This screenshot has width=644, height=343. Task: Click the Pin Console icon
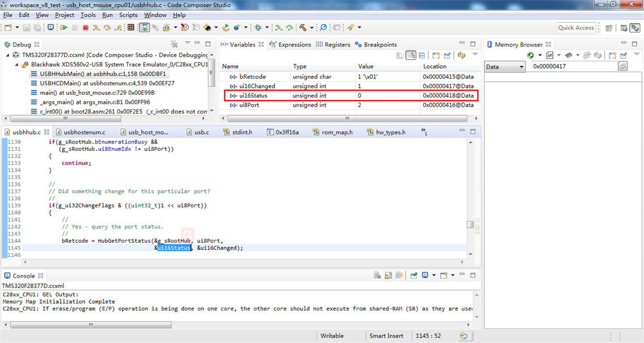point(414,275)
